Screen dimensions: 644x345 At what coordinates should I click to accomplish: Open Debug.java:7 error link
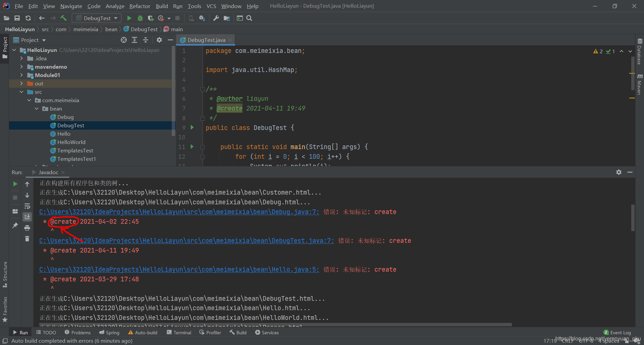pos(179,212)
